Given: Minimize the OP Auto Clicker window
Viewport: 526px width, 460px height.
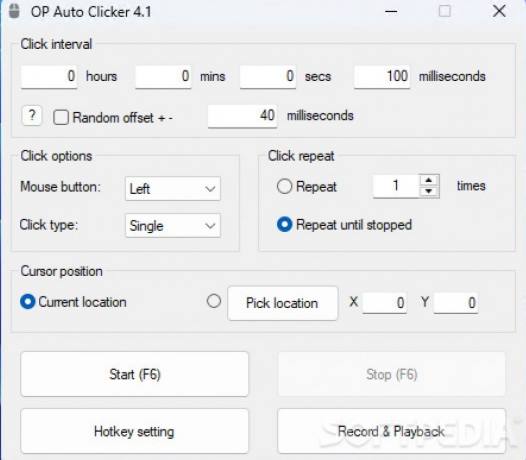Looking at the screenshot, I should tap(391, 12).
